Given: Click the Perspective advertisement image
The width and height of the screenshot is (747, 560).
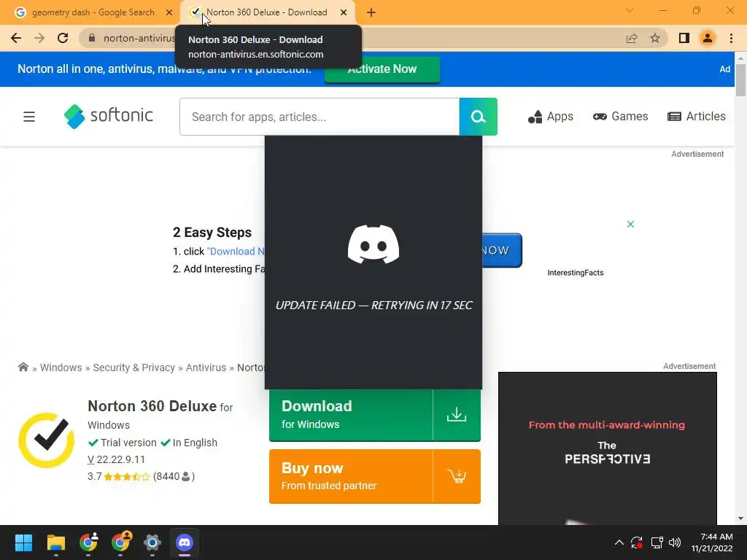Looking at the screenshot, I should tap(608, 448).
